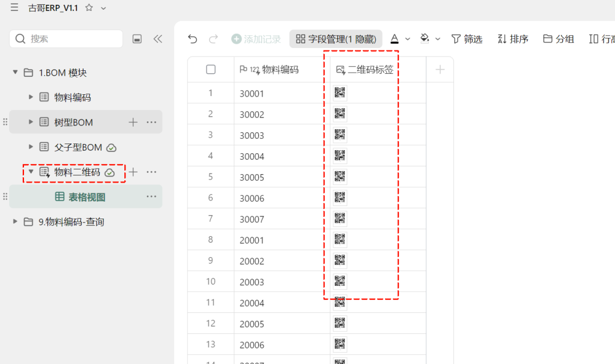Open QR code thumbnail for 30006
The height and width of the screenshot is (364, 615).
[340, 197]
